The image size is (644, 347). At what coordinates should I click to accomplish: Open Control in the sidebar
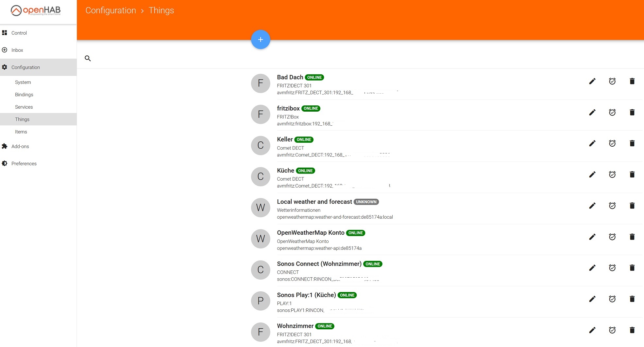tap(38, 33)
